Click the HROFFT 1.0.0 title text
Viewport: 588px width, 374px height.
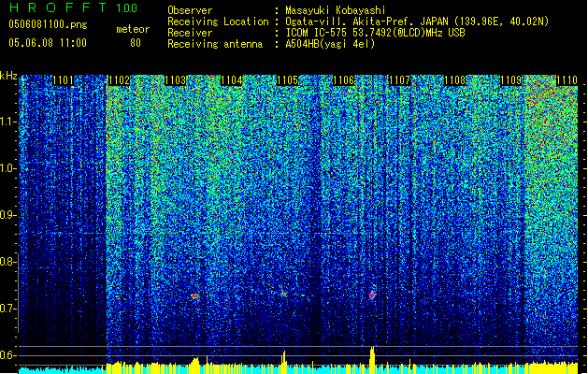[73, 7]
